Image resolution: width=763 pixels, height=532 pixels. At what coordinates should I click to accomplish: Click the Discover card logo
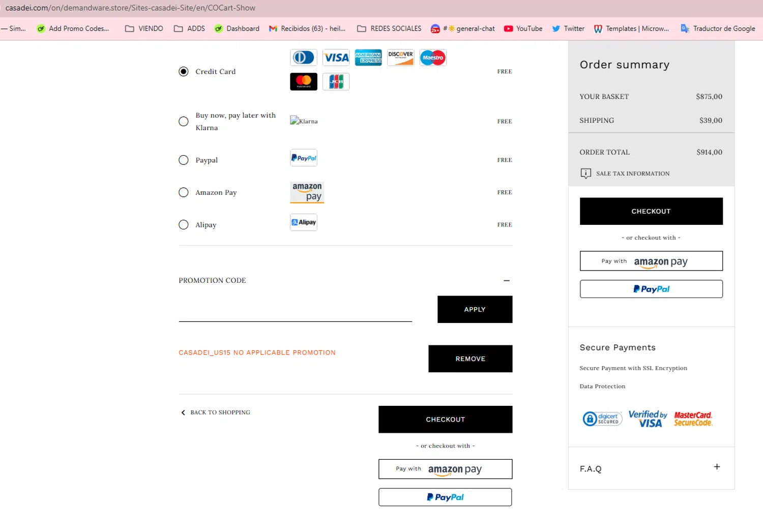(401, 57)
